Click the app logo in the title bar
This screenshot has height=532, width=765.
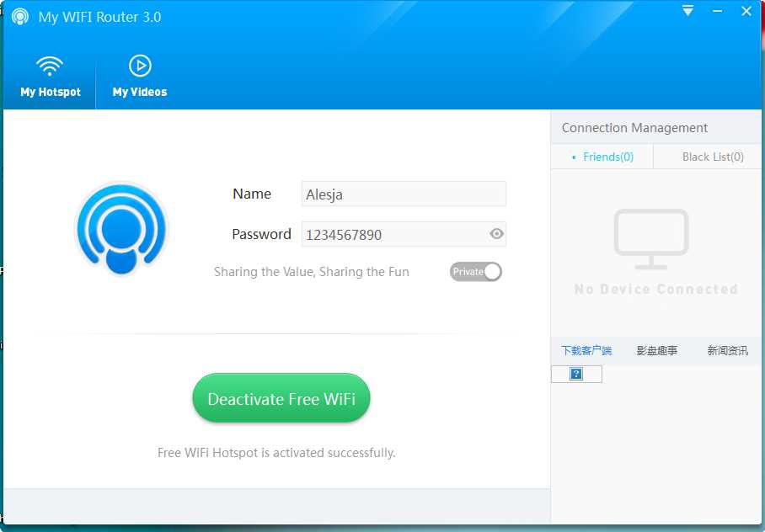[20, 17]
